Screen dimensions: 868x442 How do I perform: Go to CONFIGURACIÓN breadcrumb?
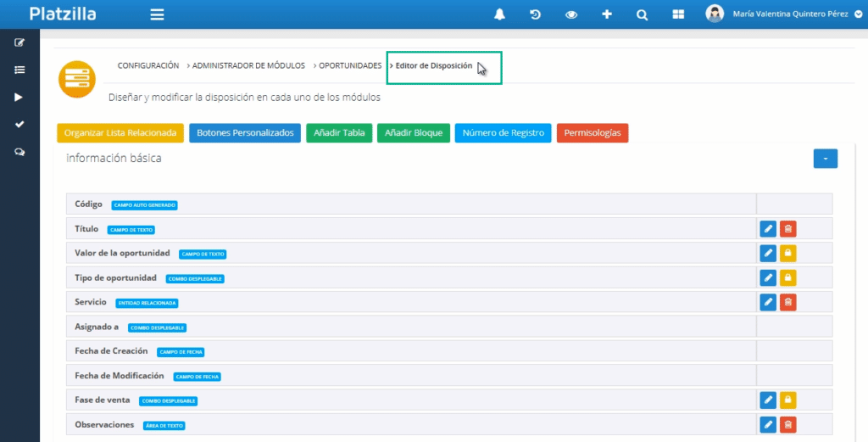[x=148, y=65]
